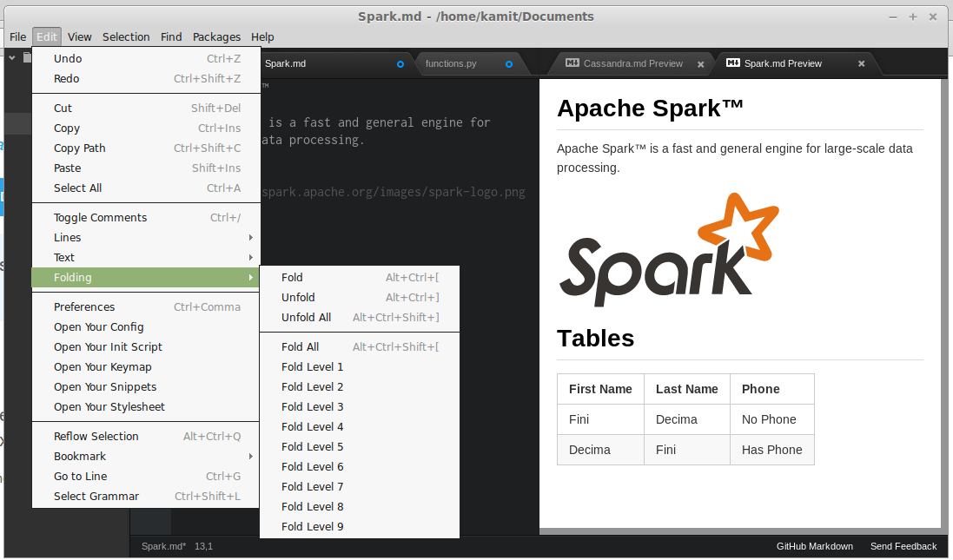
Task: Open the View menu
Action: (x=80, y=37)
